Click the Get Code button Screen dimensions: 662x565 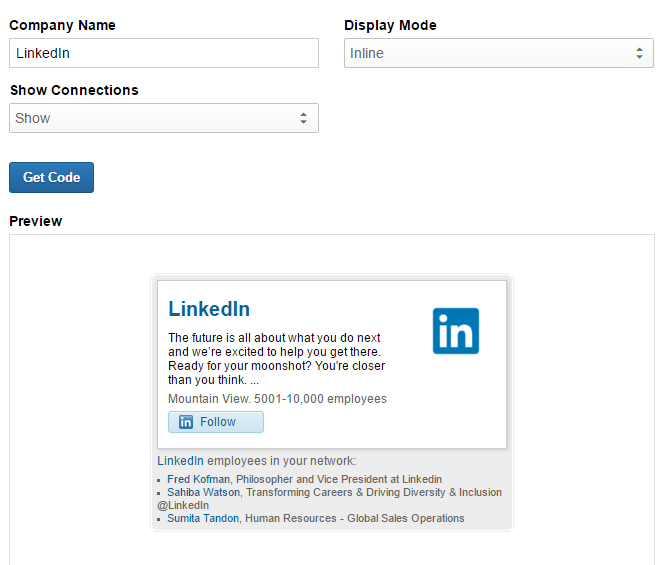click(52, 177)
